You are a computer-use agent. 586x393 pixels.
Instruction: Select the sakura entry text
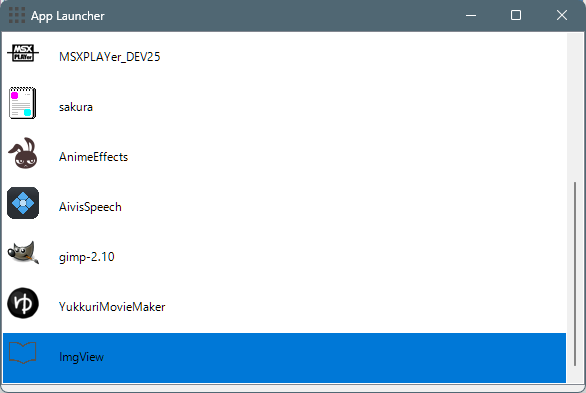click(x=76, y=107)
